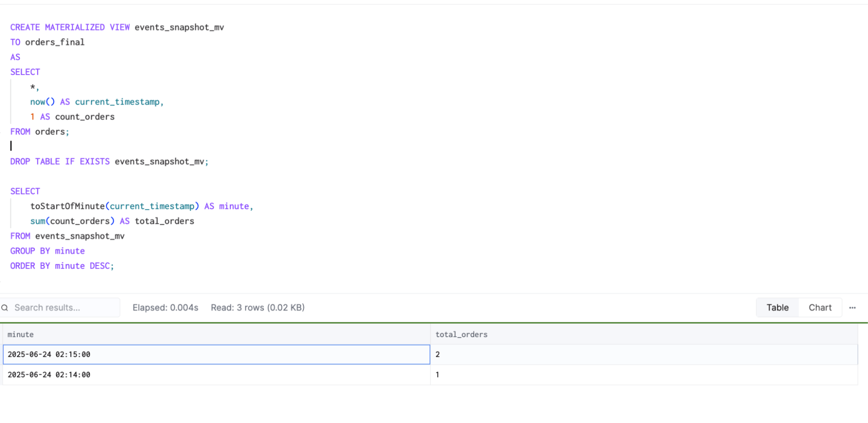868x423 pixels.
Task: Click the 1 AS count_orders line
Action: point(73,117)
